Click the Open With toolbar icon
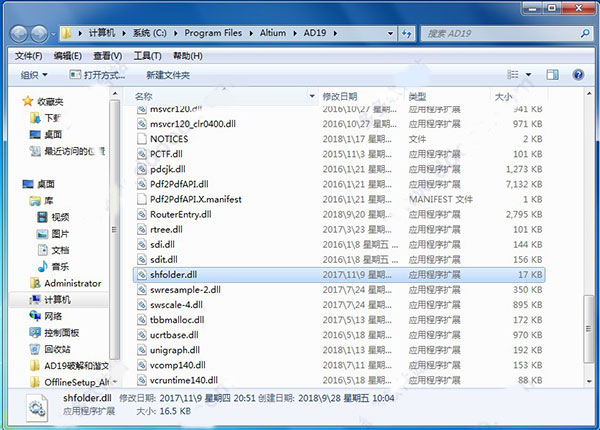 click(x=75, y=74)
